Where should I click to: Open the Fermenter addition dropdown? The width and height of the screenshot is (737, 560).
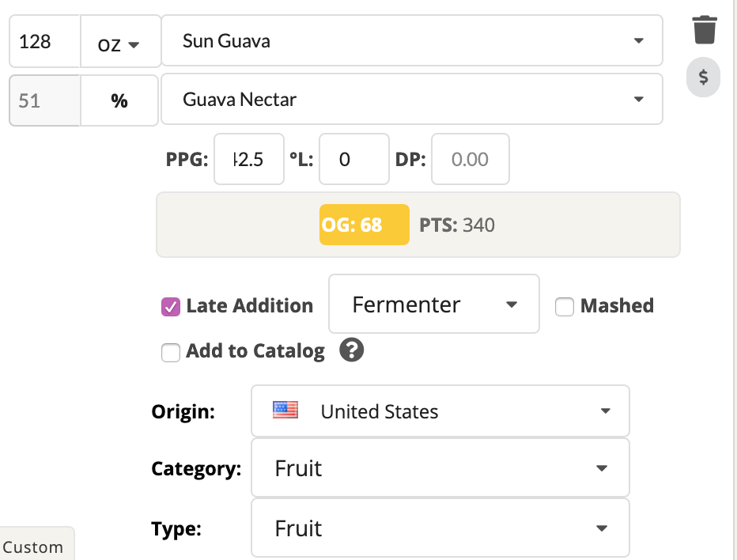pyautogui.click(x=434, y=304)
